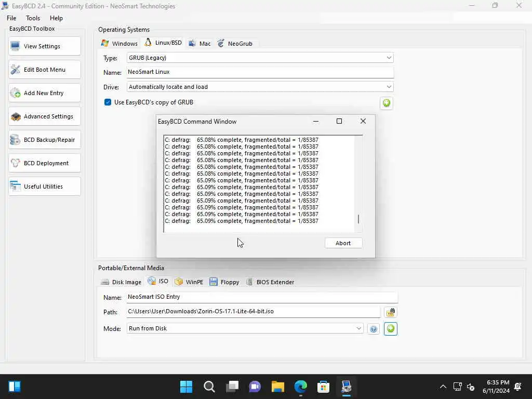Browse for ISO file path icon
The height and width of the screenshot is (399, 532).
(391, 312)
